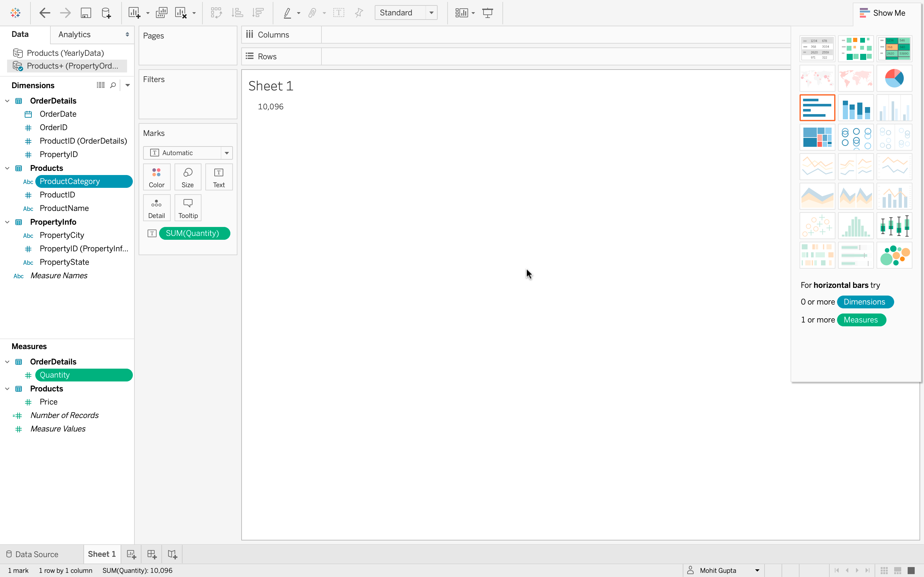Select the Products (YearlyData) data source
The width and height of the screenshot is (924, 577).
point(65,53)
